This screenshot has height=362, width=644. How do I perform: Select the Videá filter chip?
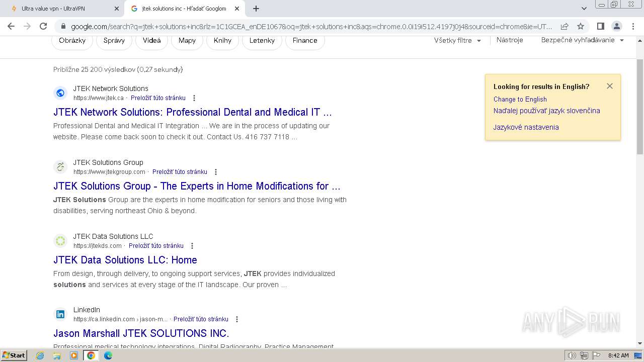[152, 40]
